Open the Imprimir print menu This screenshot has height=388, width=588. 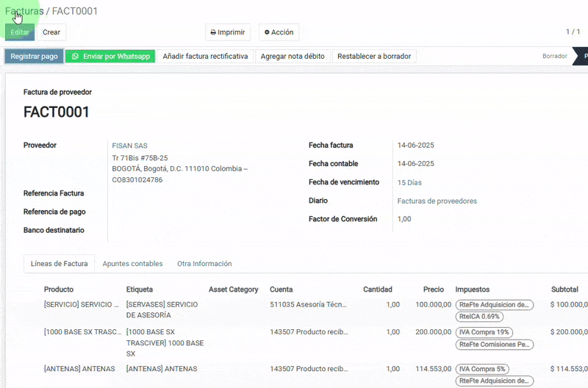tap(228, 32)
